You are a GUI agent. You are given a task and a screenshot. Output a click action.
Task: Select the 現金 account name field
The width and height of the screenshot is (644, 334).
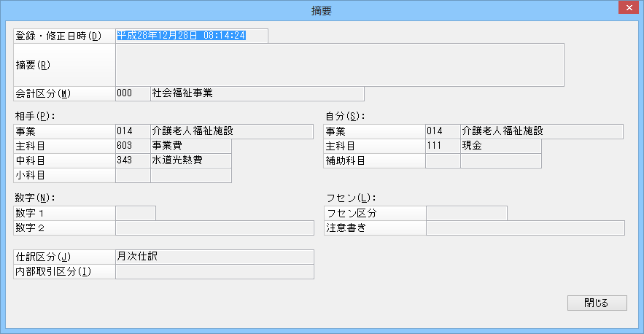(x=500, y=146)
